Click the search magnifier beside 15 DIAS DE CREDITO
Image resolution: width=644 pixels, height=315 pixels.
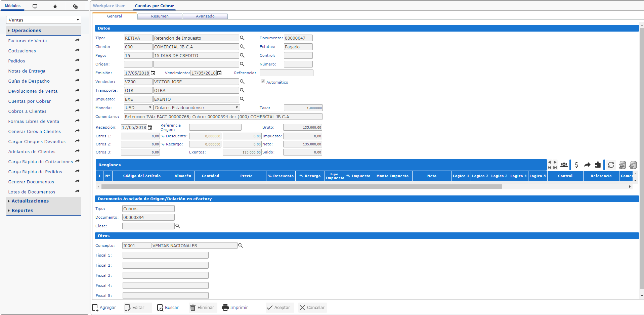click(x=242, y=55)
